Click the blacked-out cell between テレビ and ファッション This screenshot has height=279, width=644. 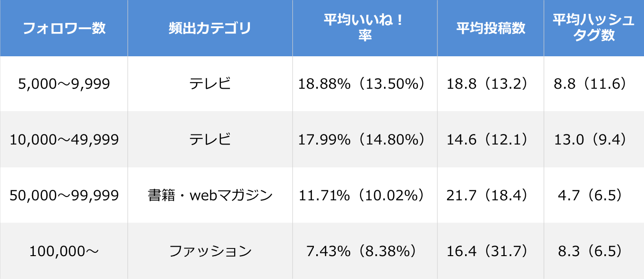(x=210, y=195)
